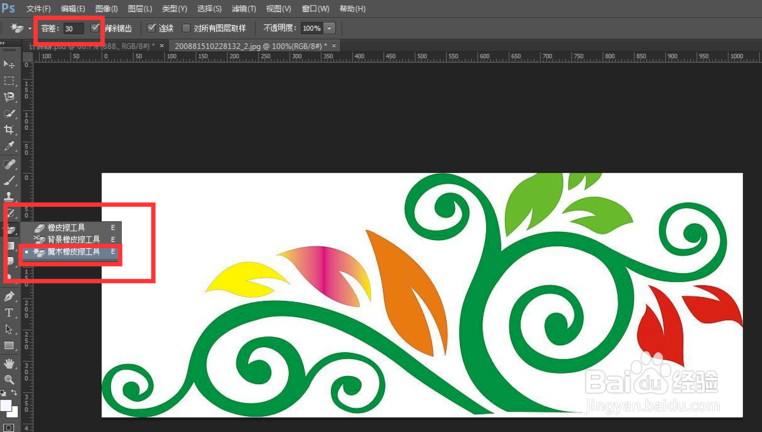762x432 pixels.
Task: Select the Pen tool
Action: [9, 296]
